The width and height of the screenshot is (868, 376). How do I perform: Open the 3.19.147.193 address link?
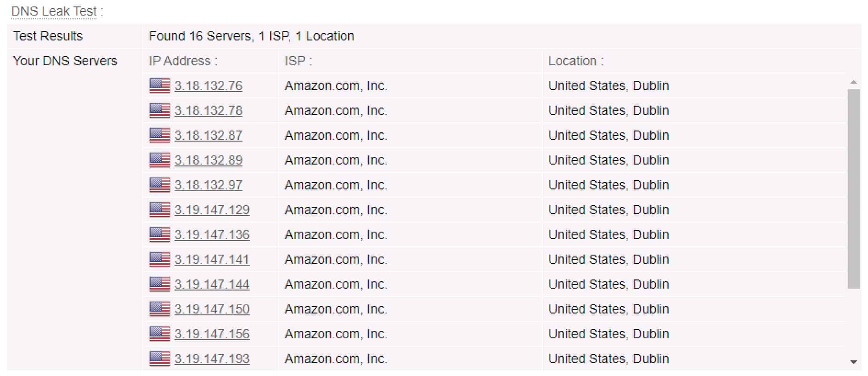pyautogui.click(x=212, y=359)
